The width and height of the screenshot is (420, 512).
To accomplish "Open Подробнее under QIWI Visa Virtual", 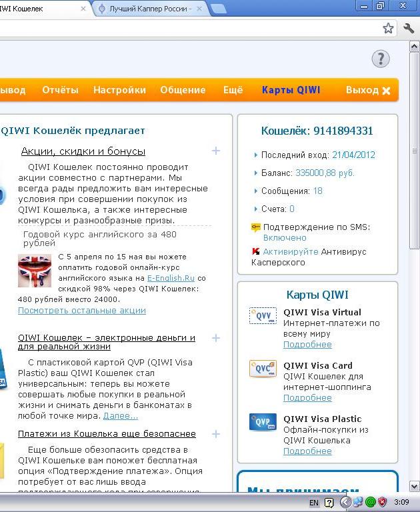I will (307, 345).
